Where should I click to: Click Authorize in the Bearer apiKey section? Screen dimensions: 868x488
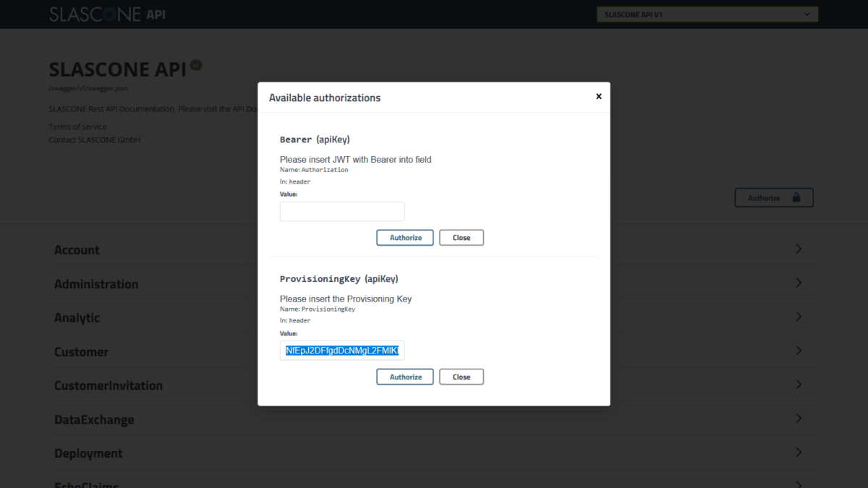404,237
